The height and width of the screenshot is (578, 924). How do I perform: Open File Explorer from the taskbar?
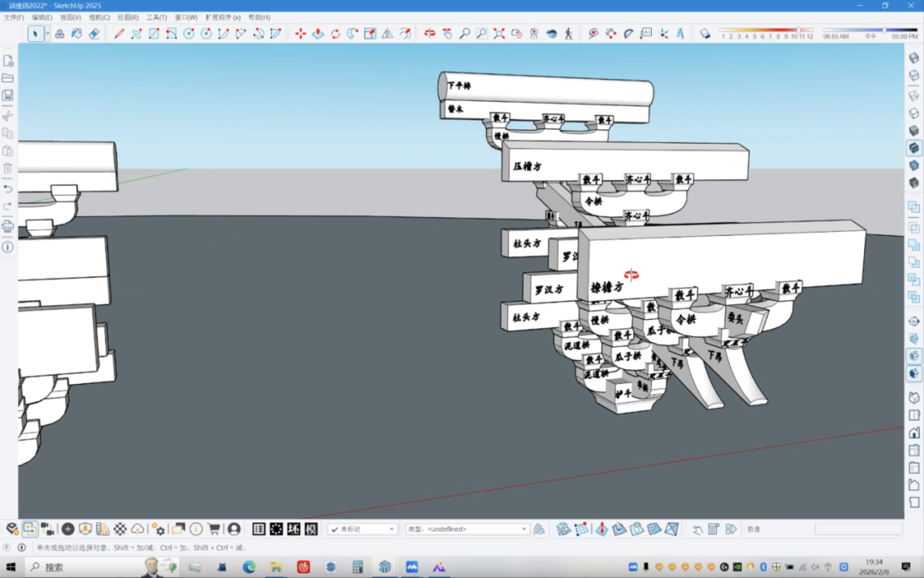(x=276, y=567)
